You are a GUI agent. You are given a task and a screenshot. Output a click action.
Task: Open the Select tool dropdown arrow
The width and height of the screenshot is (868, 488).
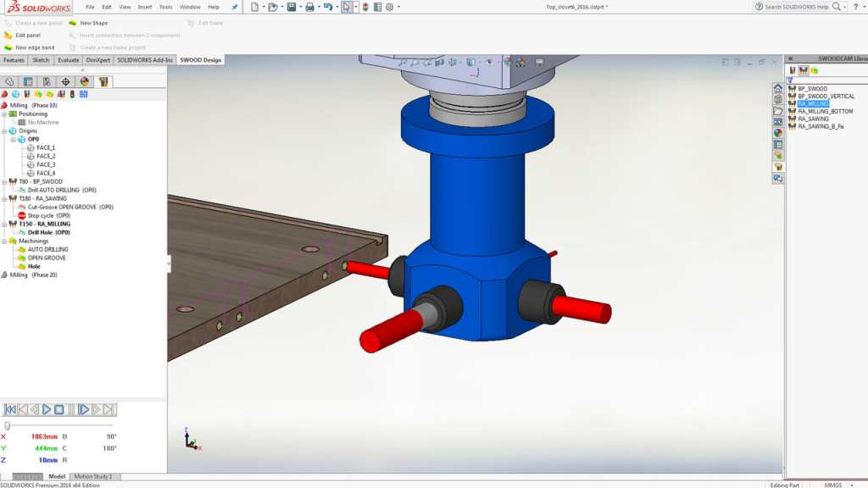click(x=355, y=7)
